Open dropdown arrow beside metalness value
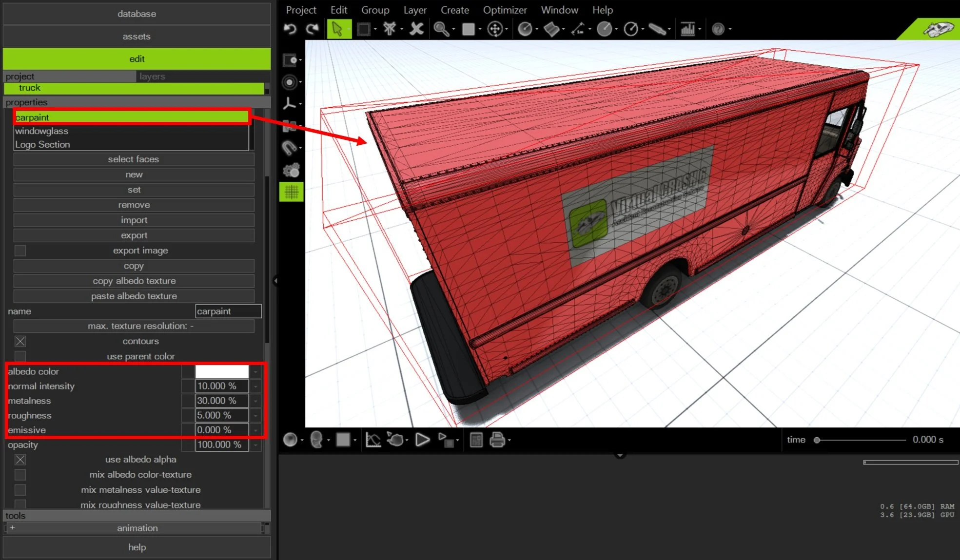Screen dimensions: 960x560 256,401
